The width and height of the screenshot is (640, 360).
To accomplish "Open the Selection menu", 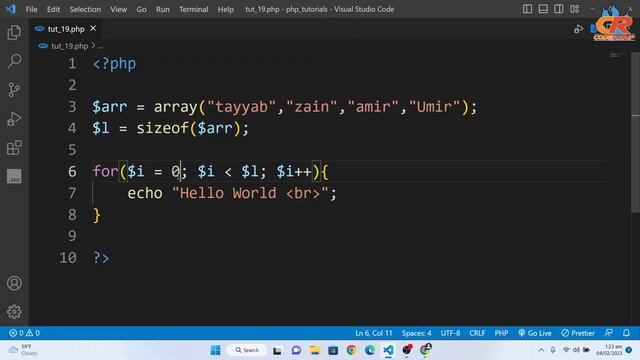I will (85, 9).
